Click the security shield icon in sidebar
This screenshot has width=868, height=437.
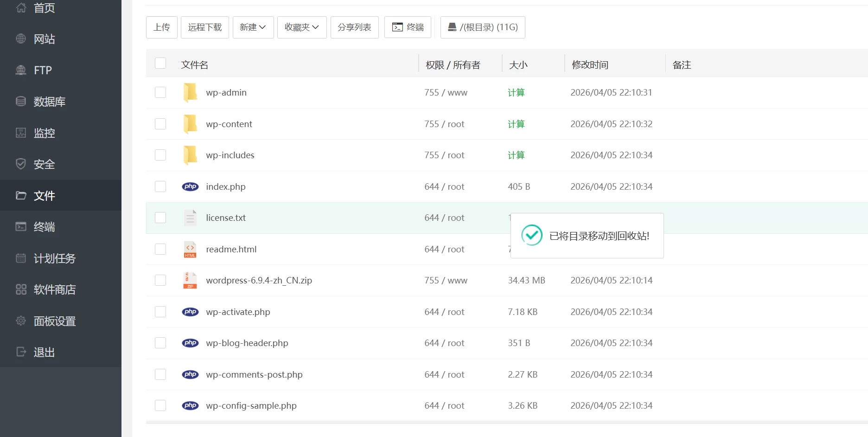tap(21, 164)
